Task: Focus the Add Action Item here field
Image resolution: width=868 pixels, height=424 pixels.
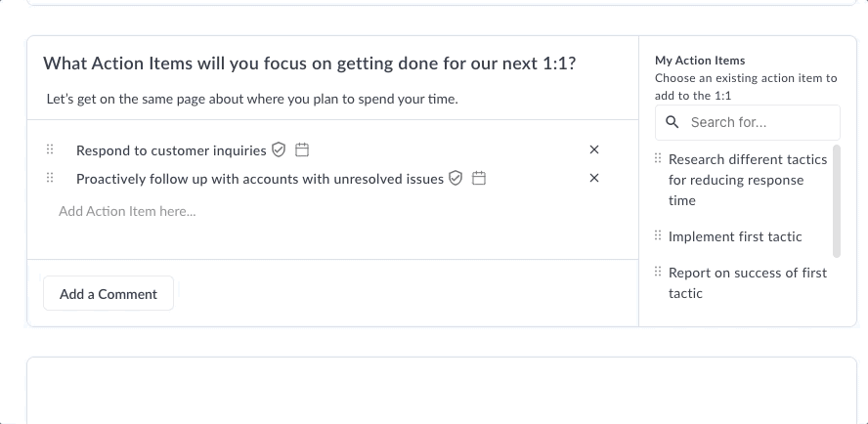Action: [332, 211]
